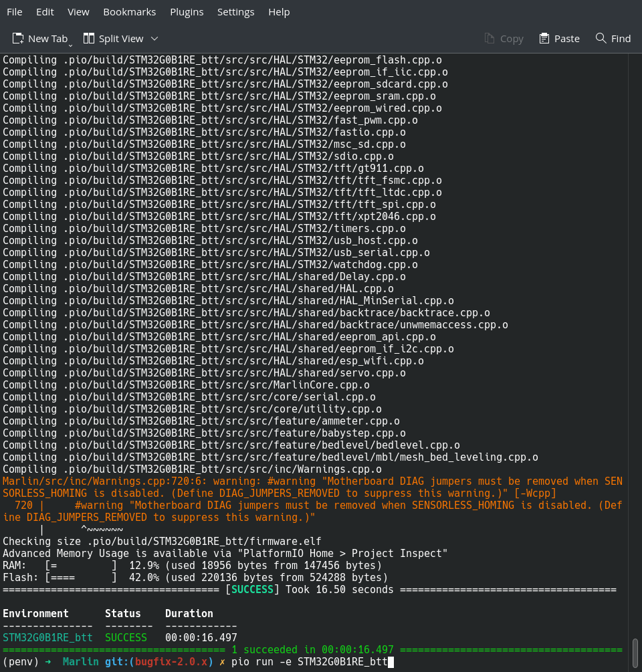The width and height of the screenshot is (642, 672).
Task: Click the terminal scrollbar handle at bottom
Action: [635, 653]
